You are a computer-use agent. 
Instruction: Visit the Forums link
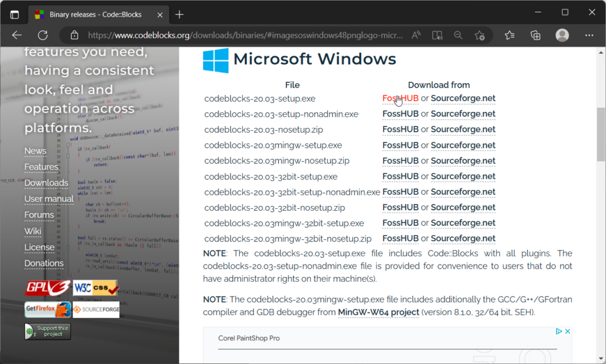pos(39,215)
